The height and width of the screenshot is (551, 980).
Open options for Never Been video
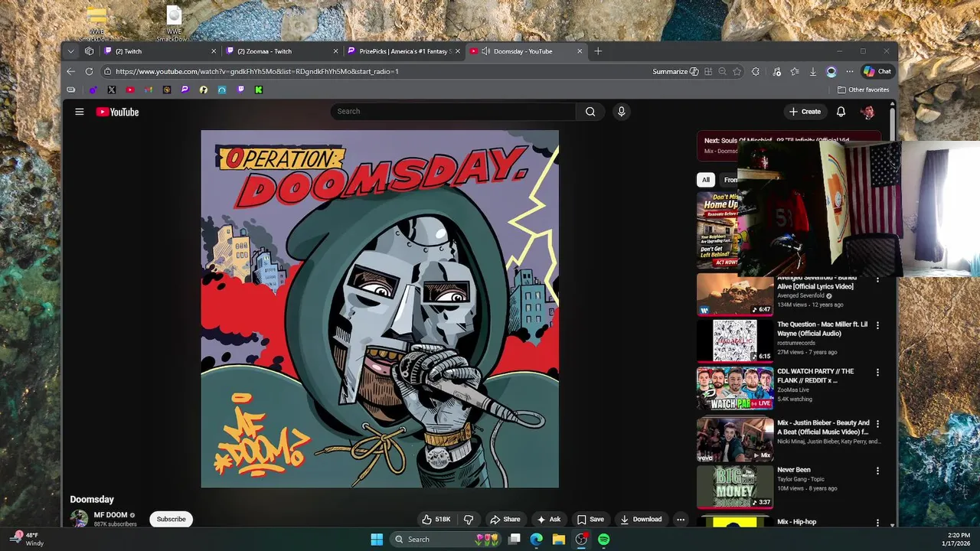pyautogui.click(x=877, y=471)
